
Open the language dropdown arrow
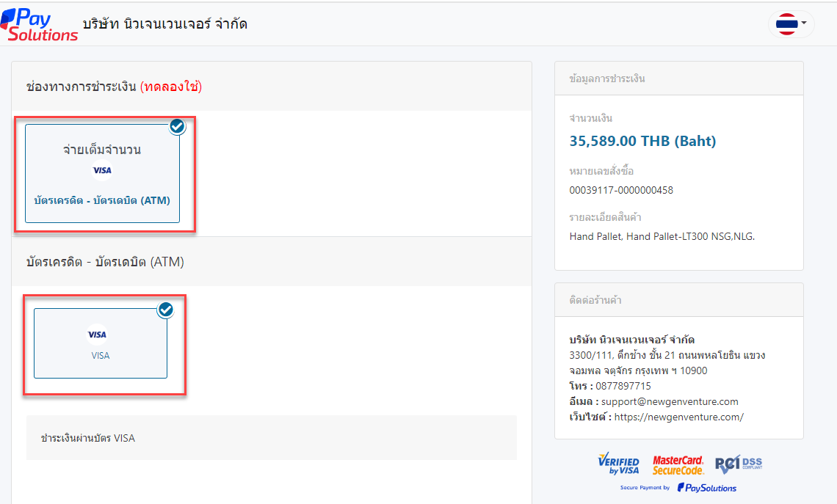(804, 23)
